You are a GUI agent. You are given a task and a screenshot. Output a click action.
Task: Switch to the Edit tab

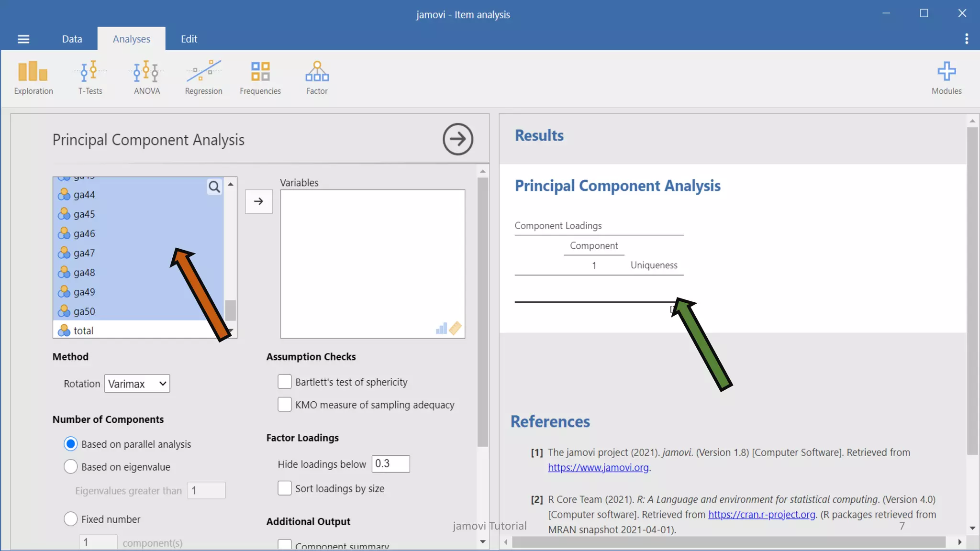coord(189,39)
